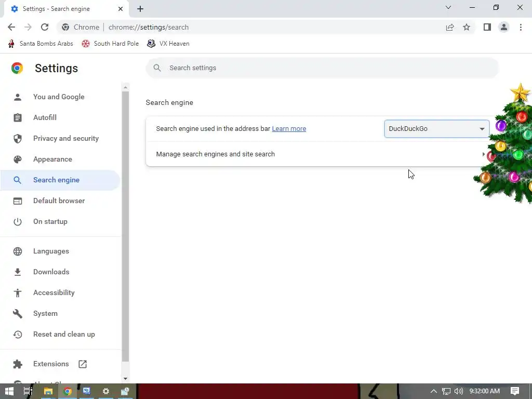Image resolution: width=532 pixels, height=399 pixels.
Task: Click the Search settings field
Action: (322, 68)
